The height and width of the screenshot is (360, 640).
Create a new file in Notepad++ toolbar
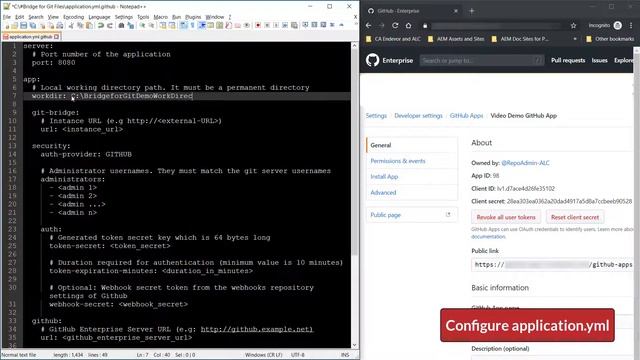pyautogui.click(x=7, y=25)
